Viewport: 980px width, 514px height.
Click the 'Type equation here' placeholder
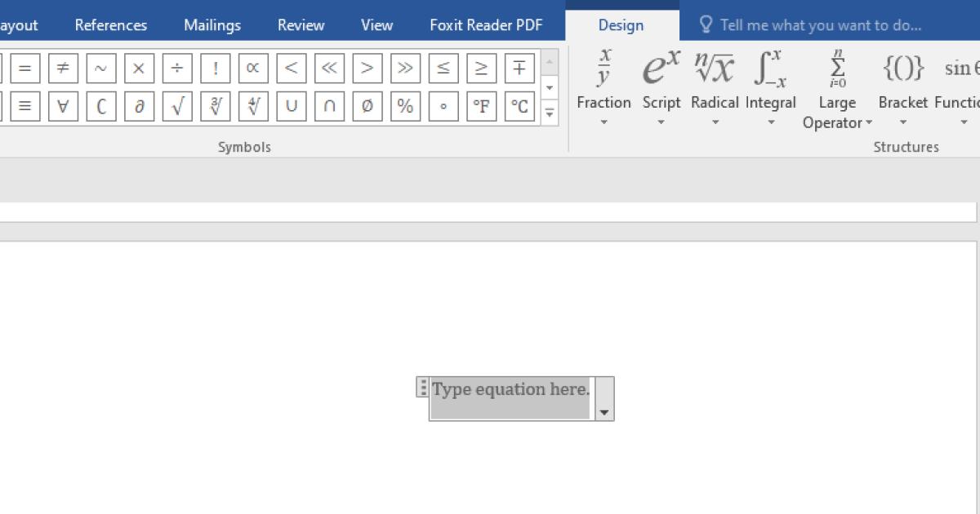pos(510,390)
